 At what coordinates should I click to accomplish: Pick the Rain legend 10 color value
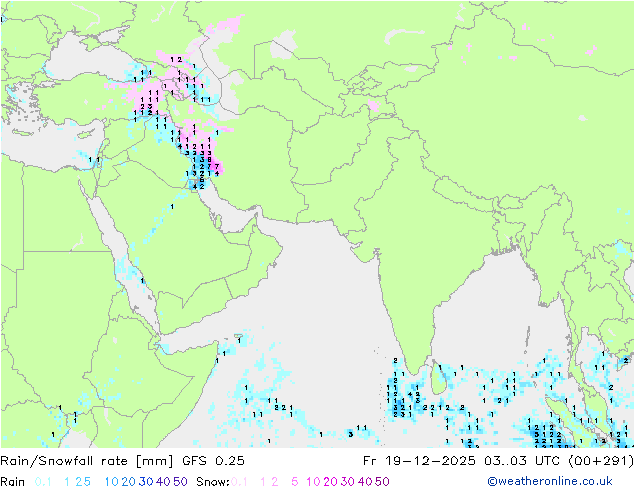tap(112, 482)
